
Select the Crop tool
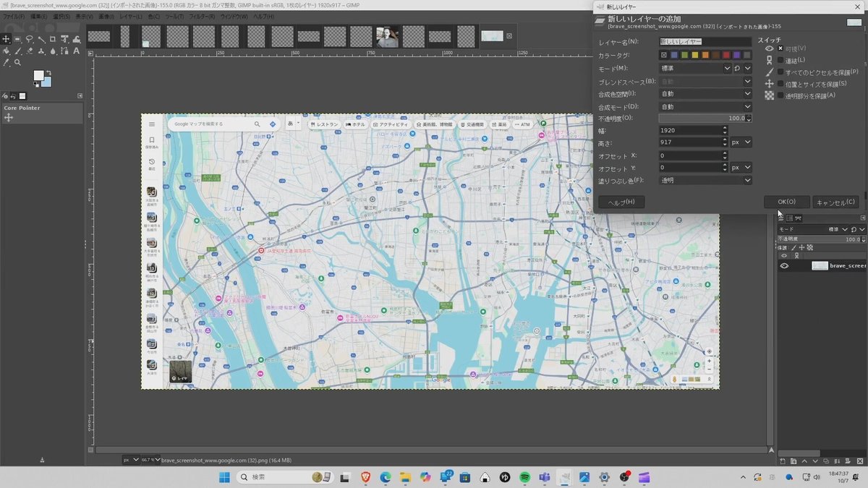[x=53, y=39]
